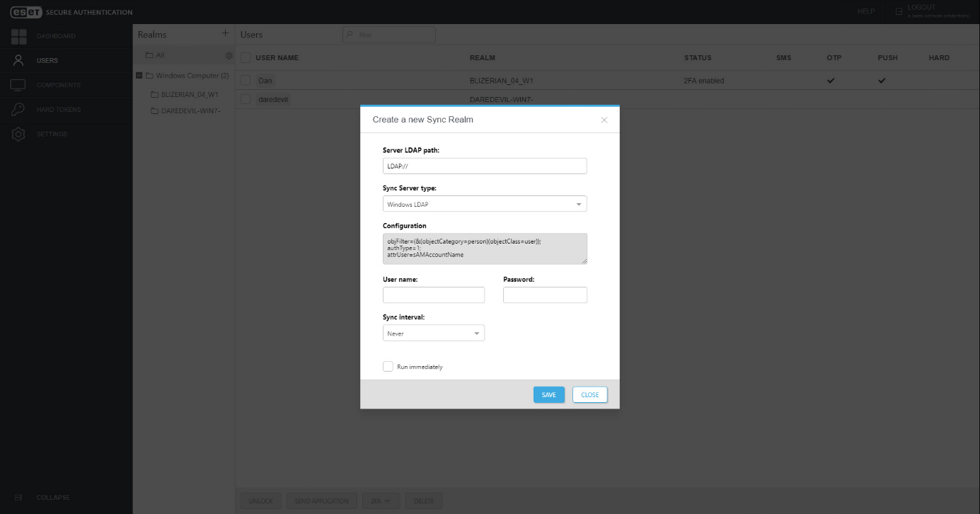The height and width of the screenshot is (514, 980).
Task: Click the PUSH column header
Action: click(x=887, y=57)
